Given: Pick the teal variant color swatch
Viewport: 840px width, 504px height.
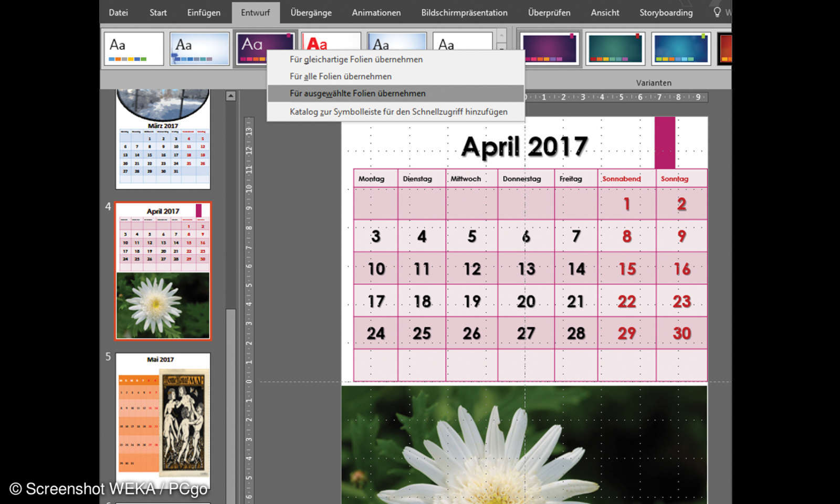Looking at the screenshot, I should (x=615, y=48).
